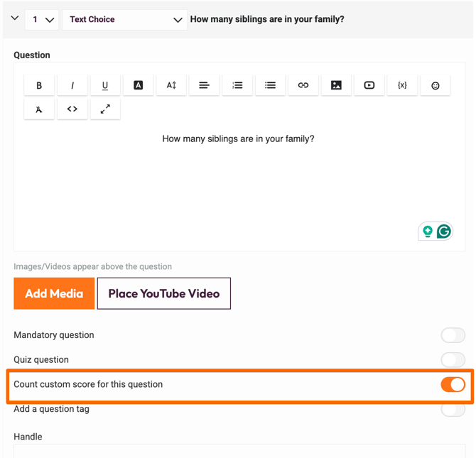Apply underline formatting

pyautogui.click(x=105, y=85)
